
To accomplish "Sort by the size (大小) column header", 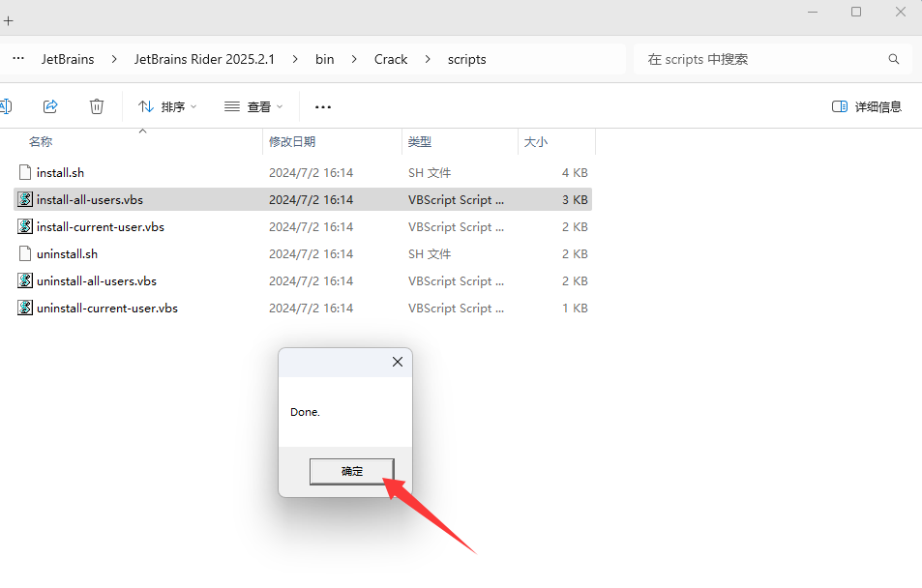I will coord(536,142).
